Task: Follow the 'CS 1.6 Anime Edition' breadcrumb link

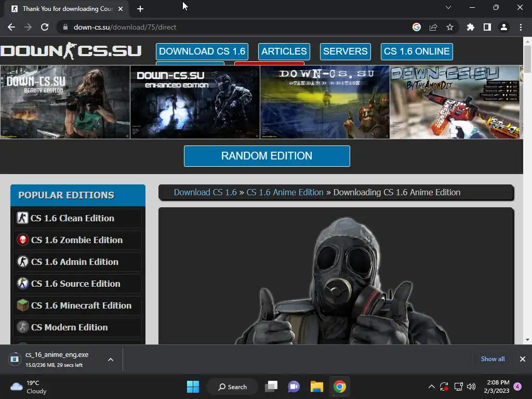Action: coord(285,192)
